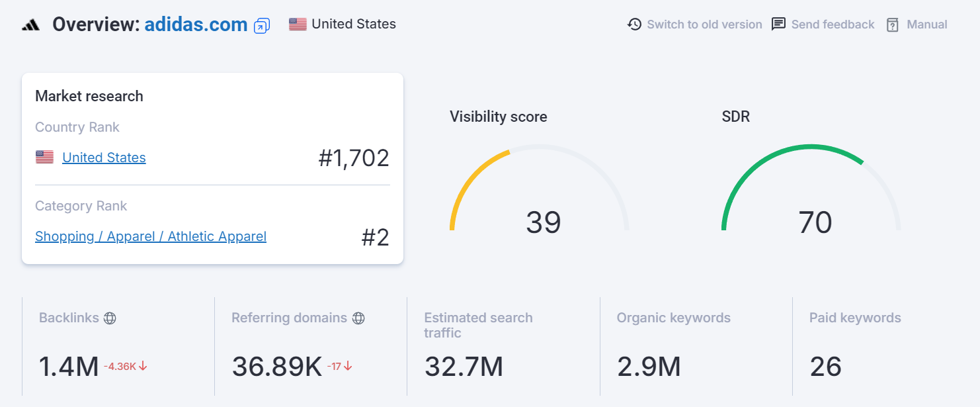Click the adidas.com domain title
980x407 pixels.
[195, 24]
